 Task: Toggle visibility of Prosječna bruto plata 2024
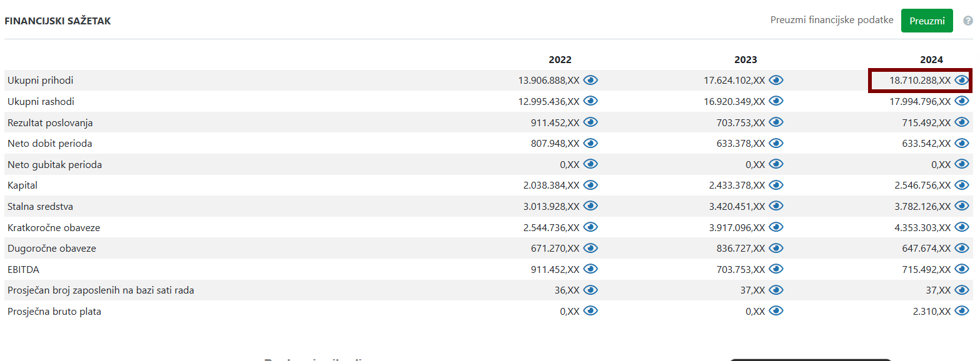(x=962, y=311)
